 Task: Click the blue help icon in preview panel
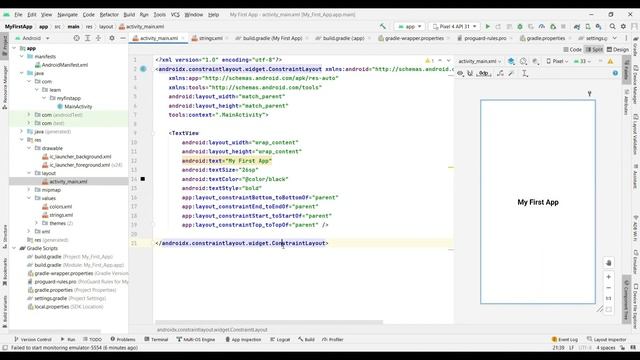point(615,73)
